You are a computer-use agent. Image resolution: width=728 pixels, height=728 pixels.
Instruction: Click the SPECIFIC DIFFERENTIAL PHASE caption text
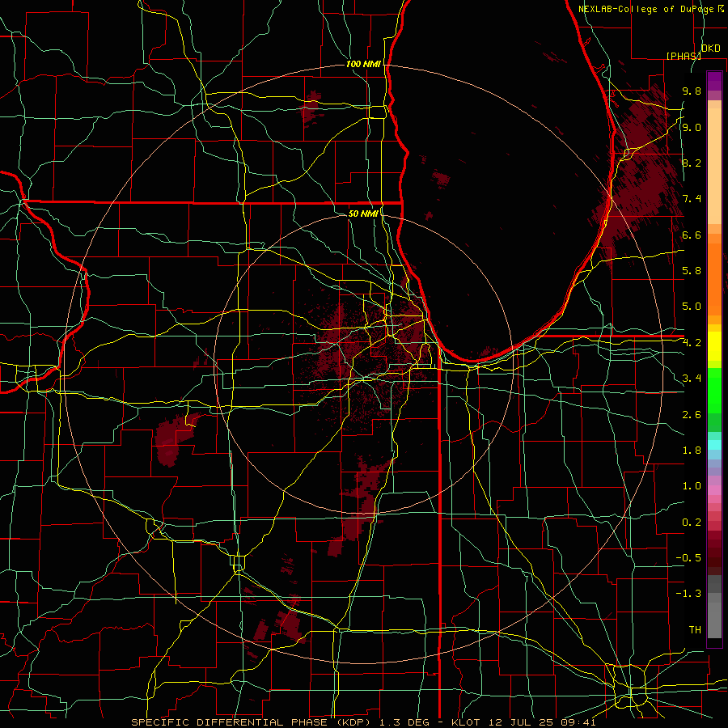coord(230,722)
